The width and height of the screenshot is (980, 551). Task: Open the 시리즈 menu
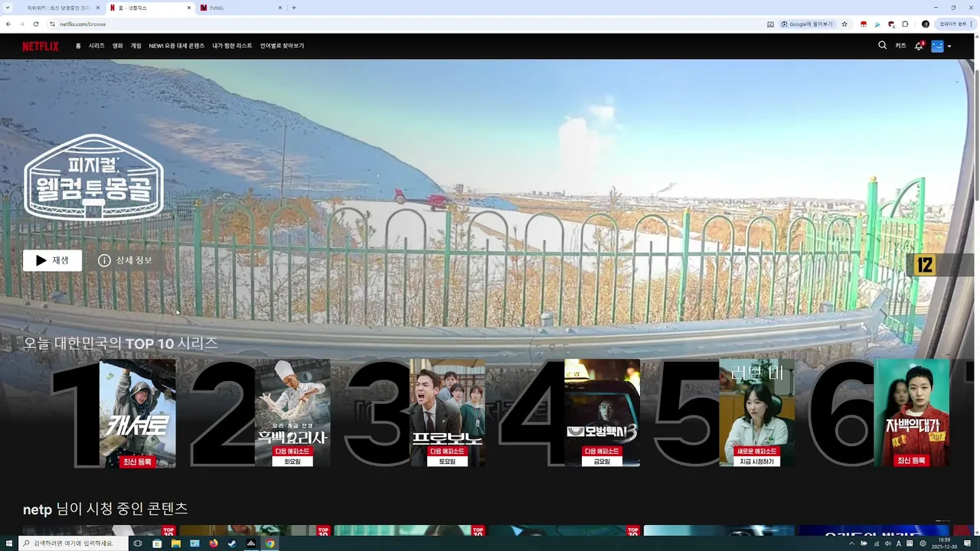click(96, 46)
